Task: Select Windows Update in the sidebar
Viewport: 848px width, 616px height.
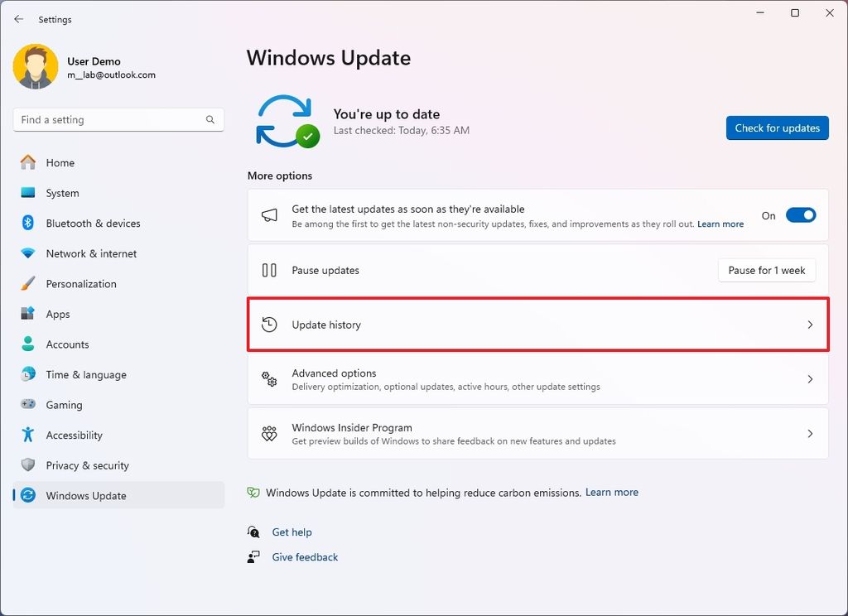Action: pos(85,495)
